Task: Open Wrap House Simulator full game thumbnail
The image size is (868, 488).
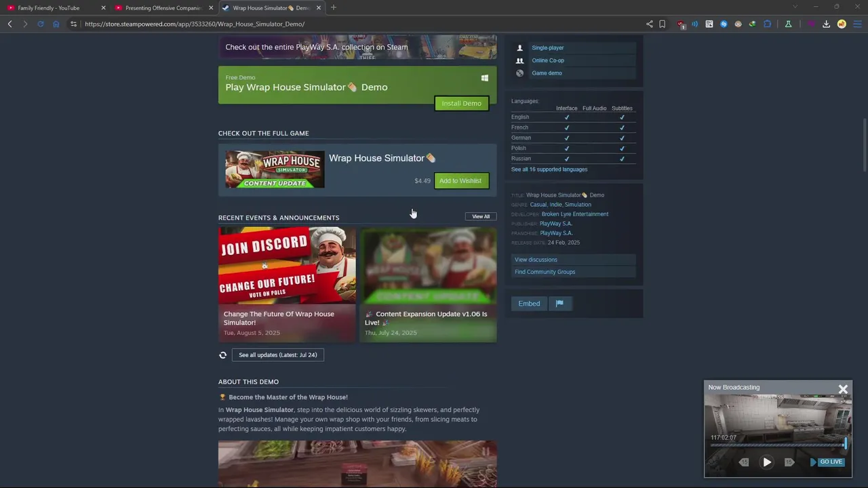Action: coord(275,169)
